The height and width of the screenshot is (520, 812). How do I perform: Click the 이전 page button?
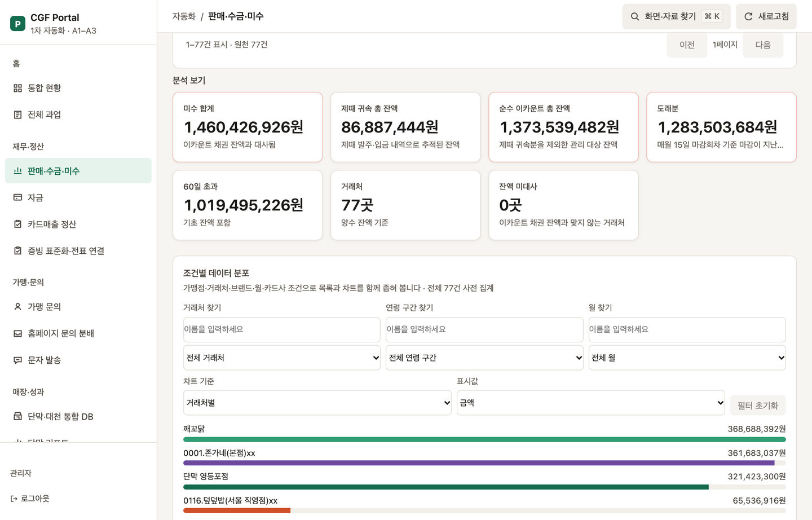(x=687, y=45)
